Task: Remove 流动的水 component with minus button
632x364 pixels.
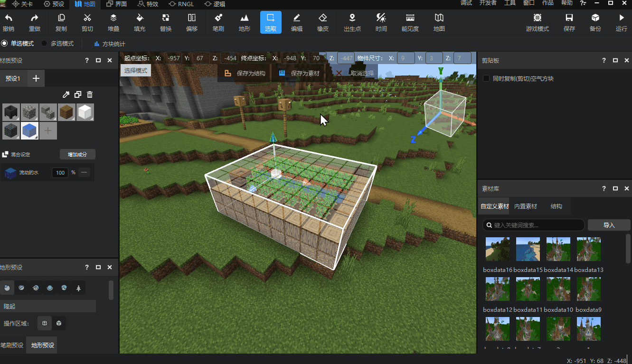Action: tap(85, 173)
